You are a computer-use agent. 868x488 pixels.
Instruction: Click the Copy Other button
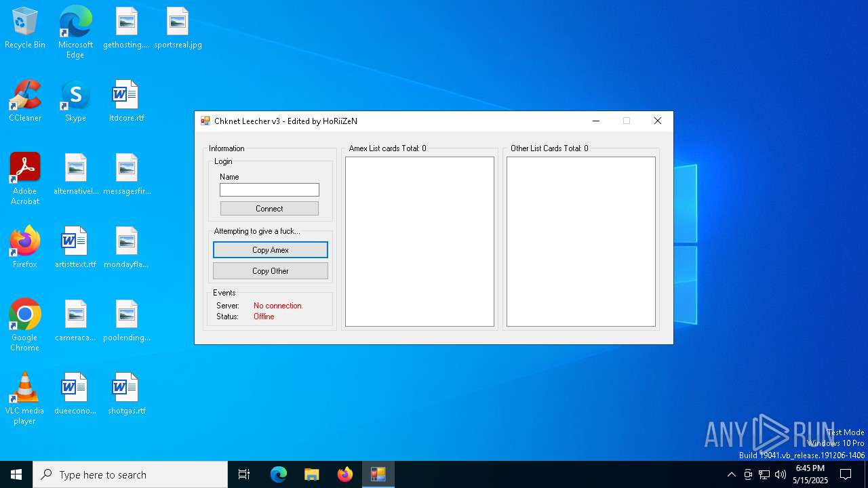(271, 271)
